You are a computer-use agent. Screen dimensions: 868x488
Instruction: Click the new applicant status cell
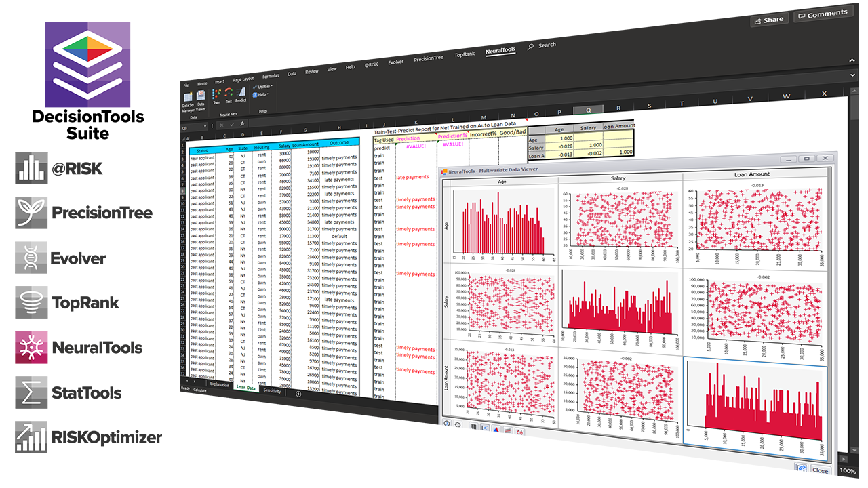[203, 158]
